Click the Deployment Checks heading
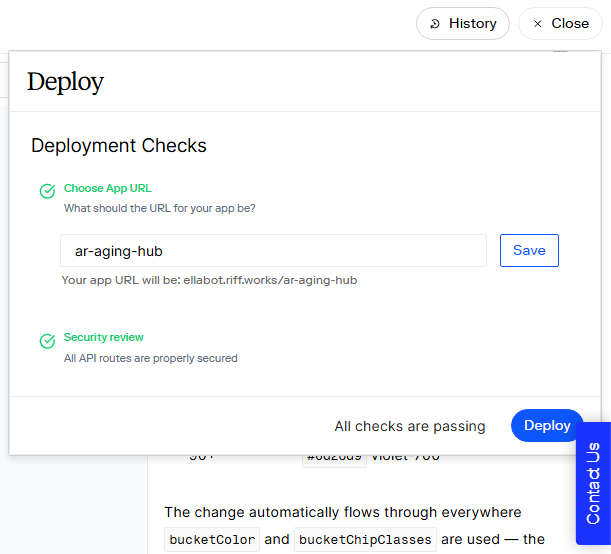The height and width of the screenshot is (554, 611). (119, 146)
